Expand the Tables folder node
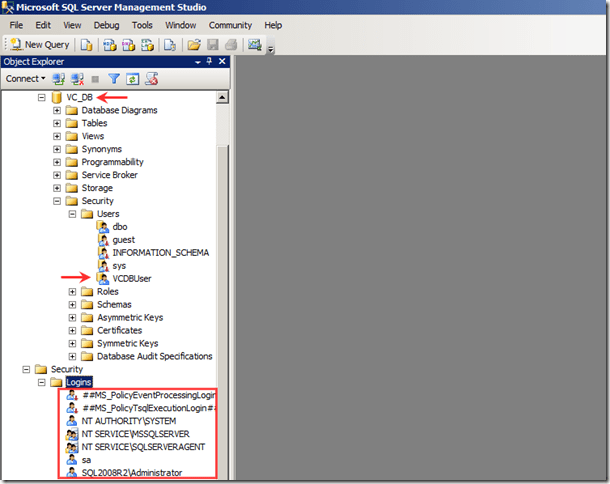 click(x=58, y=123)
